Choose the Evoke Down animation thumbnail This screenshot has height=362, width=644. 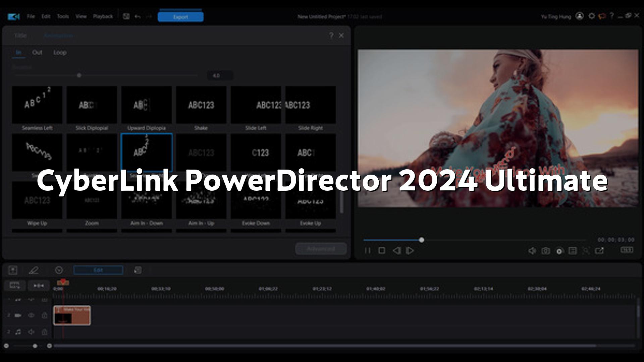(x=256, y=200)
